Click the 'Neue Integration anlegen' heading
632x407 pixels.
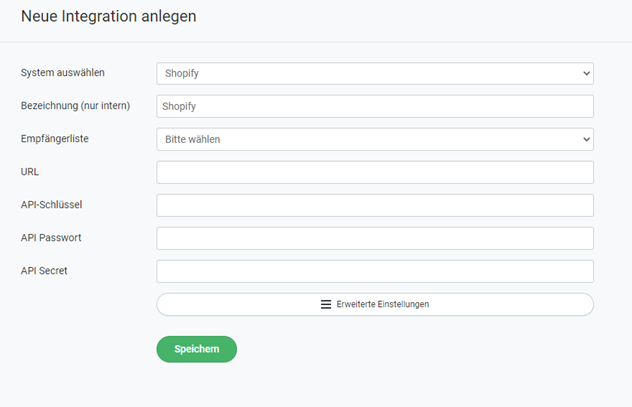109,16
